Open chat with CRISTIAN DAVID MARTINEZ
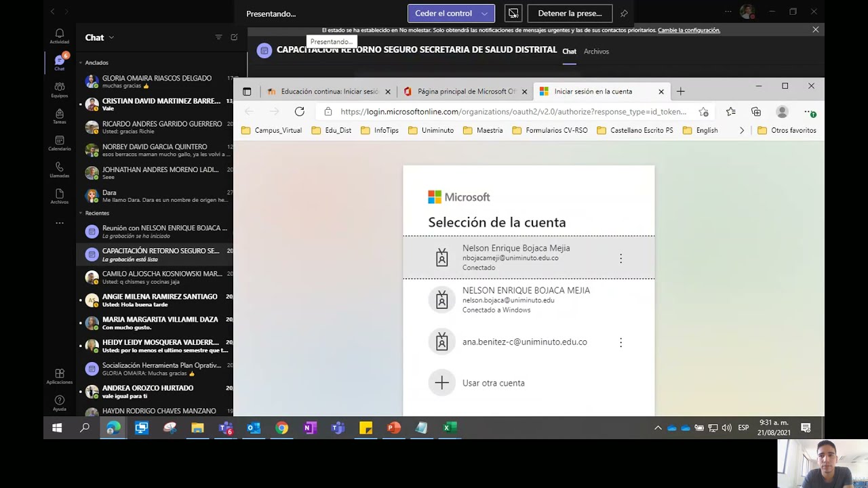The height and width of the screenshot is (488, 868). click(x=156, y=104)
